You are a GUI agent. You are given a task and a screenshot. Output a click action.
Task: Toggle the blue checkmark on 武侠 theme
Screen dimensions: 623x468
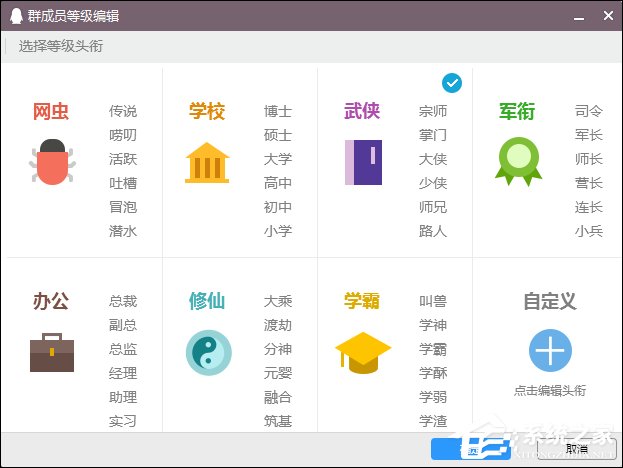[x=451, y=83]
